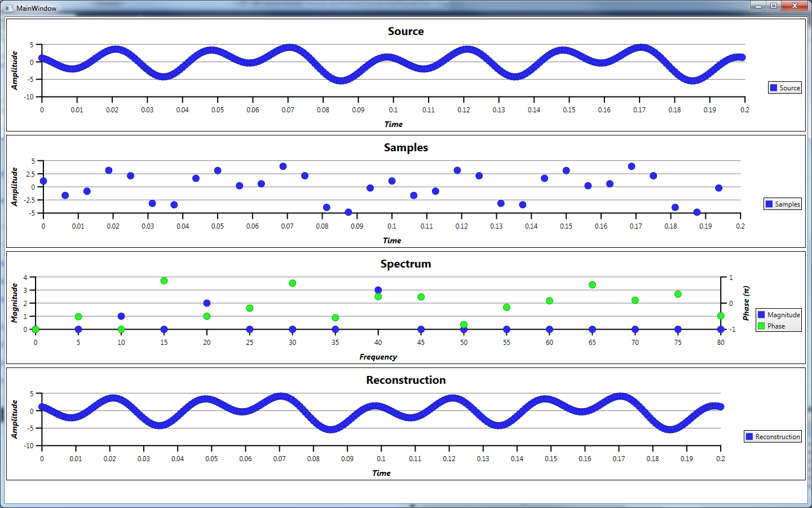Click the blue Source legend swatch
Screen dimensions: 812x508
tap(774, 87)
